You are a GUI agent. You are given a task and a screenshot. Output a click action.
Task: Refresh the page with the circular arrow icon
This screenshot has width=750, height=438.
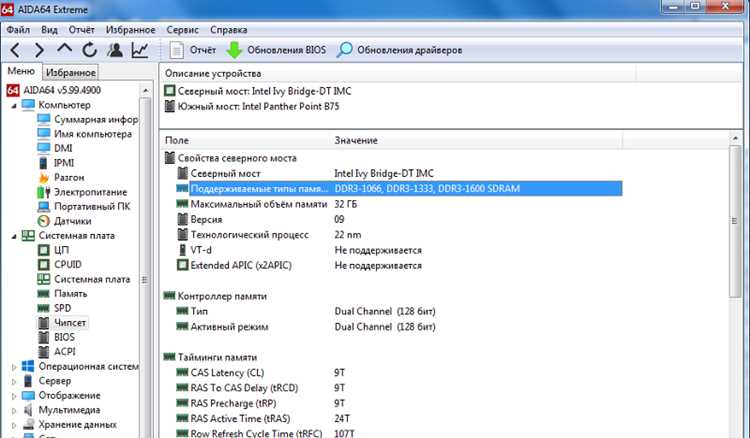click(x=89, y=50)
